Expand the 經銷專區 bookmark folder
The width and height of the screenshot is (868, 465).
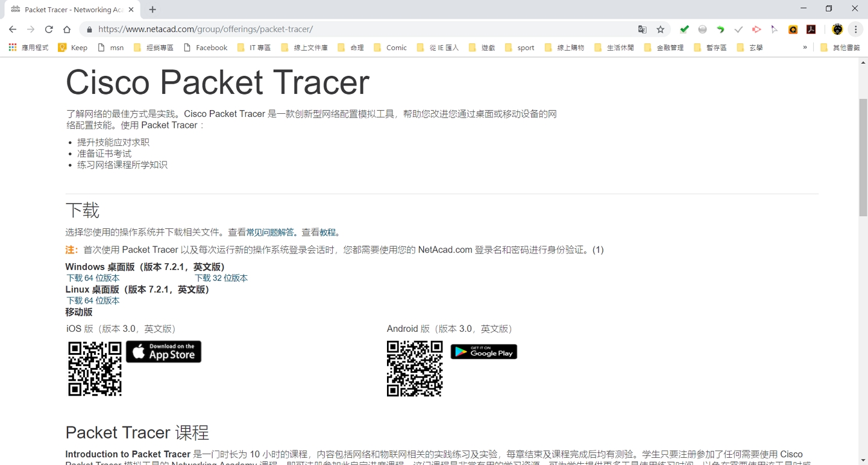(x=153, y=48)
